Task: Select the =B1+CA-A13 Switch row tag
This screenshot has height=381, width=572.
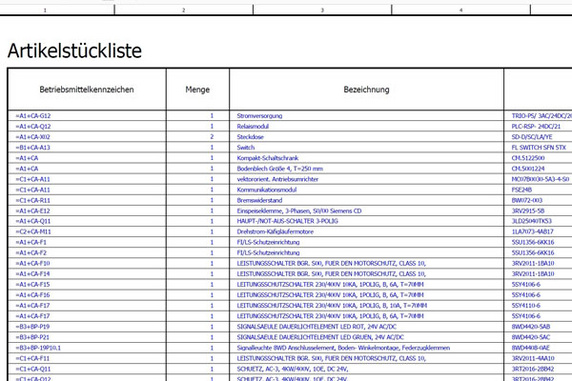Action: pyautogui.click(x=32, y=147)
